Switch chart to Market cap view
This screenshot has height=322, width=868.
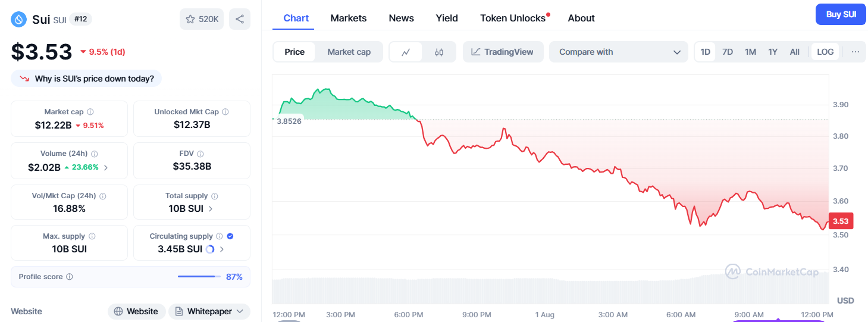click(x=349, y=52)
